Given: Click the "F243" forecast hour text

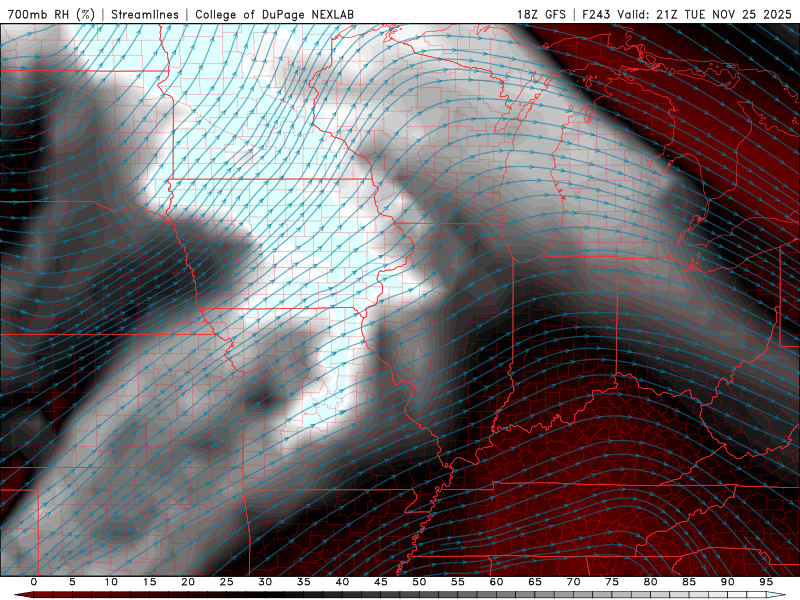Looking at the screenshot, I should coord(596,14).
